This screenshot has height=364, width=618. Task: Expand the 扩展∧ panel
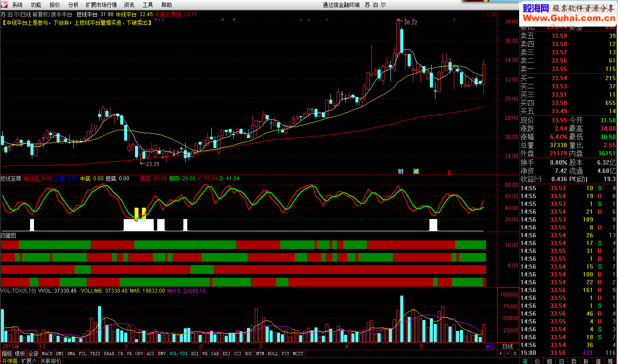29,361
